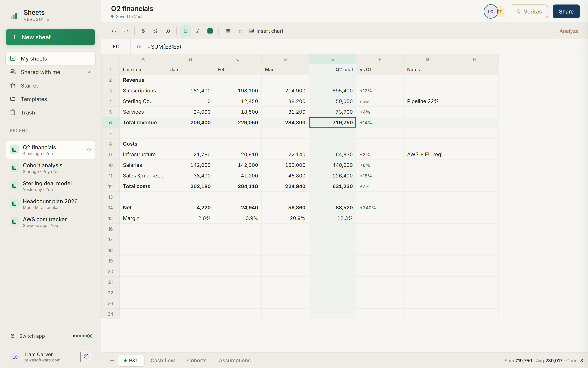Screen dimensions: 588x368
Task: Click the '+340%' net change cell
Action: click(x=380, y=208)
